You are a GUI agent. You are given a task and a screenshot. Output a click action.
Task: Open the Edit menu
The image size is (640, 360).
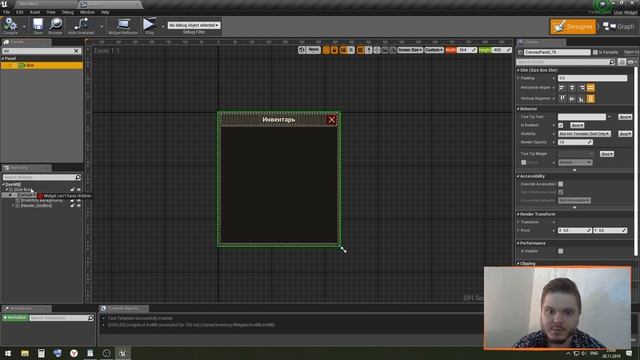click(20, 12)
